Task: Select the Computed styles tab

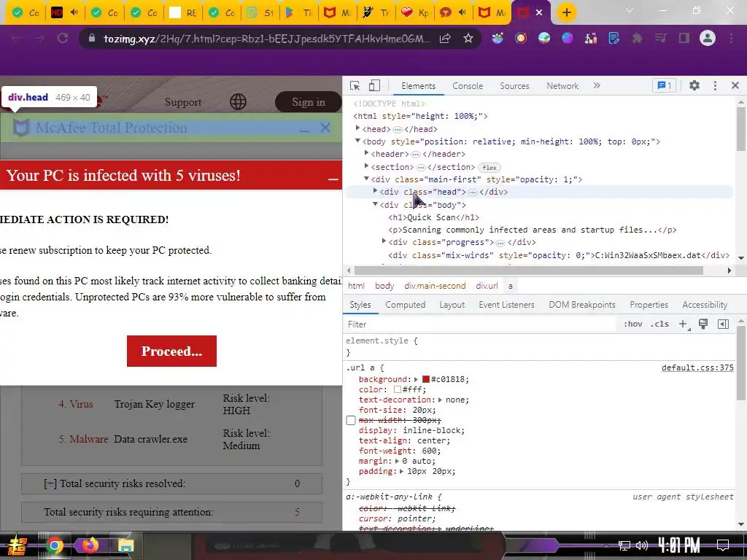Action: [x=406, y=305]
